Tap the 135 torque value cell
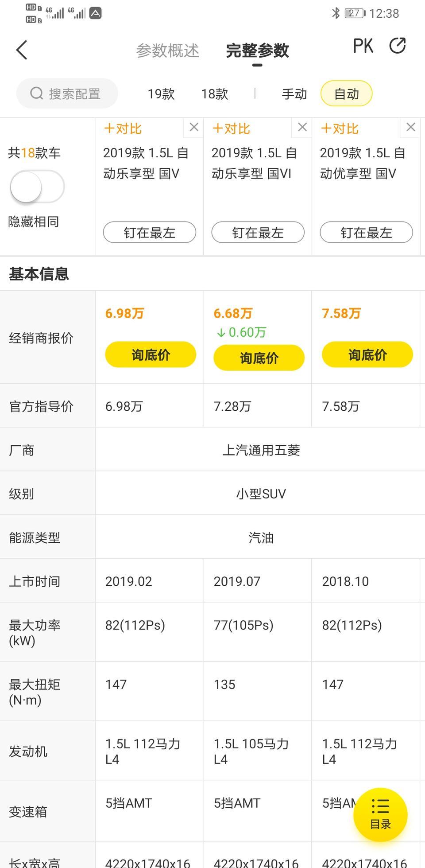 point(258,691)
